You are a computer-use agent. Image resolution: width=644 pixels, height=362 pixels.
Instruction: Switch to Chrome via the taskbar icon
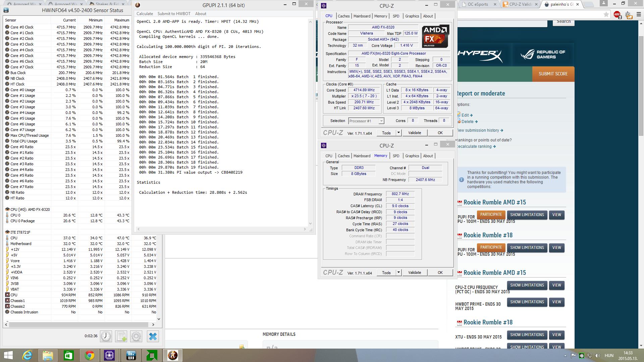[90, 355]
